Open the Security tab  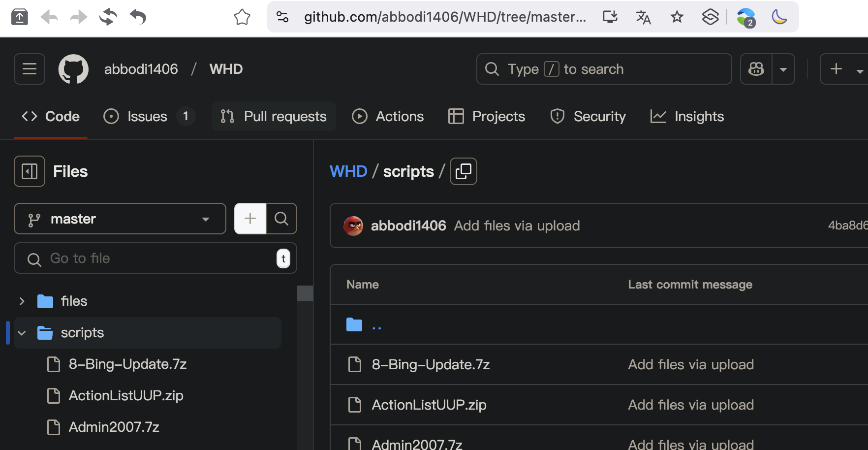point(588,117)
